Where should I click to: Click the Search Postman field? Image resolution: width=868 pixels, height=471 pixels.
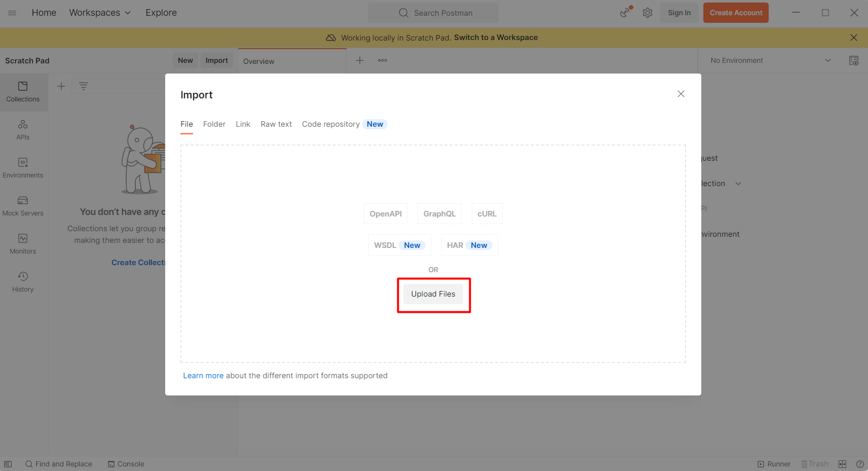(x=433, y=13)
